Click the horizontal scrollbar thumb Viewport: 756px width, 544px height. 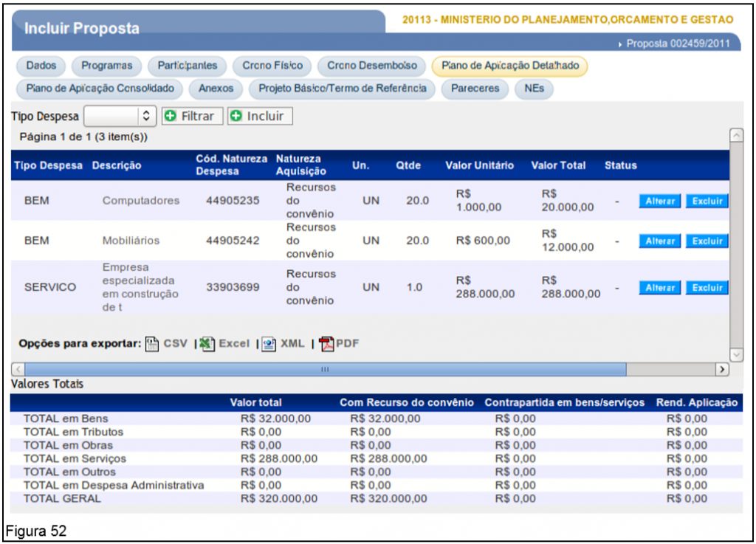point(325,368)
